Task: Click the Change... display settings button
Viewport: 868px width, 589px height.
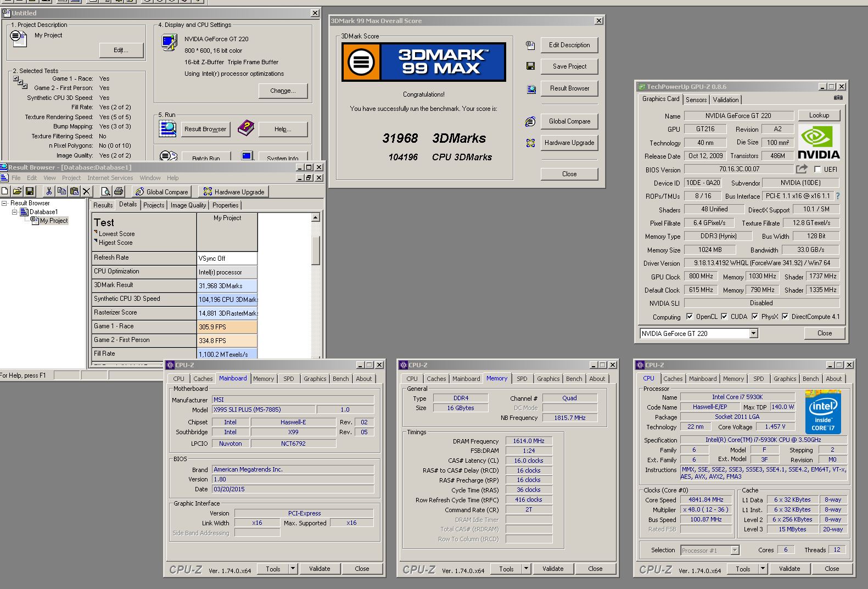Action: click(283, 91)
